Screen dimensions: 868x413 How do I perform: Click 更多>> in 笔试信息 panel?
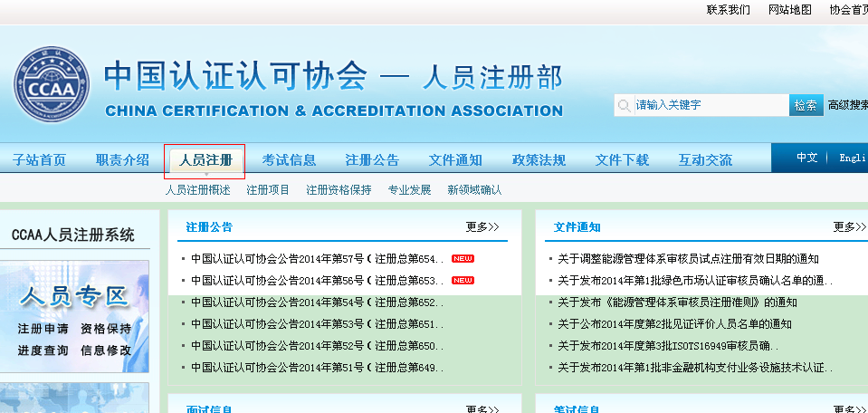pyautogui.click(x=850, y=409)
